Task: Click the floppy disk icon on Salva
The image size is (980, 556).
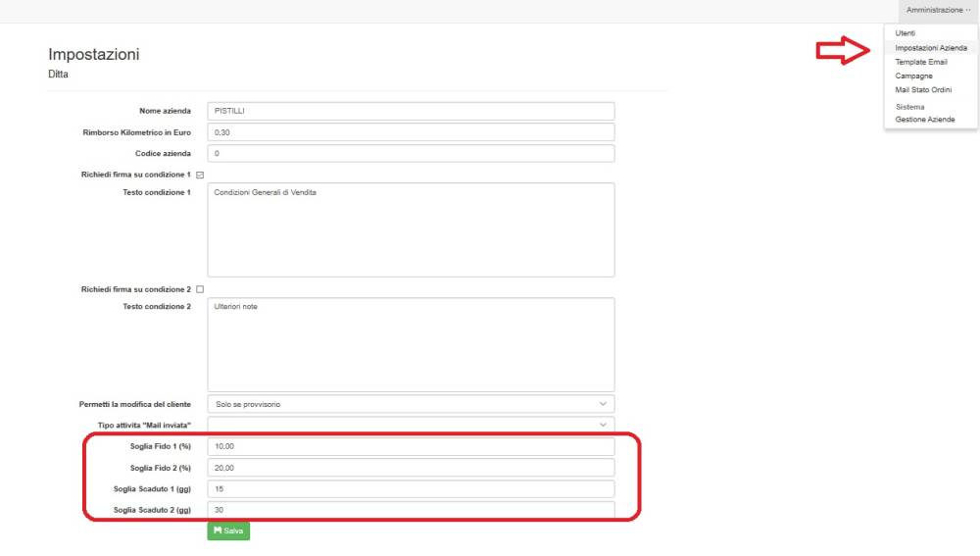Action: tap(218, 531)
